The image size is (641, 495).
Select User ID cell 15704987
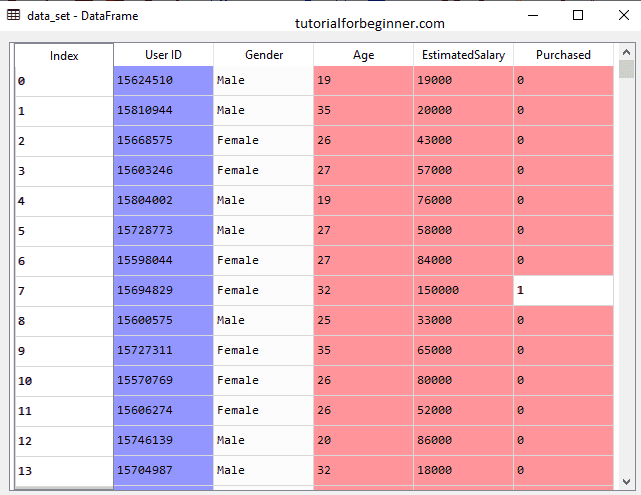click(x=164, y=470)
